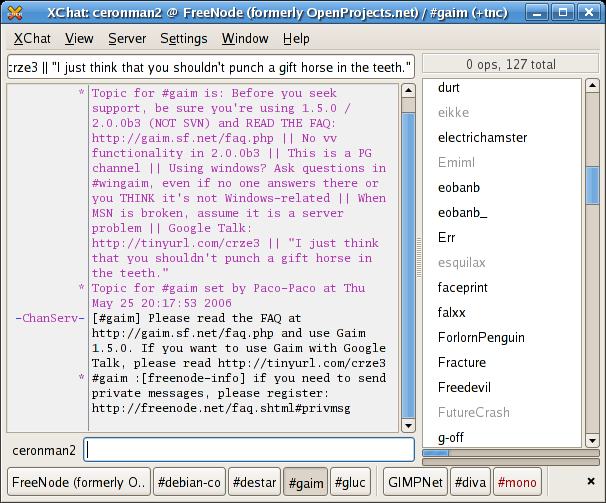Click the chat scrollbar up arrow

coord(408,91)
